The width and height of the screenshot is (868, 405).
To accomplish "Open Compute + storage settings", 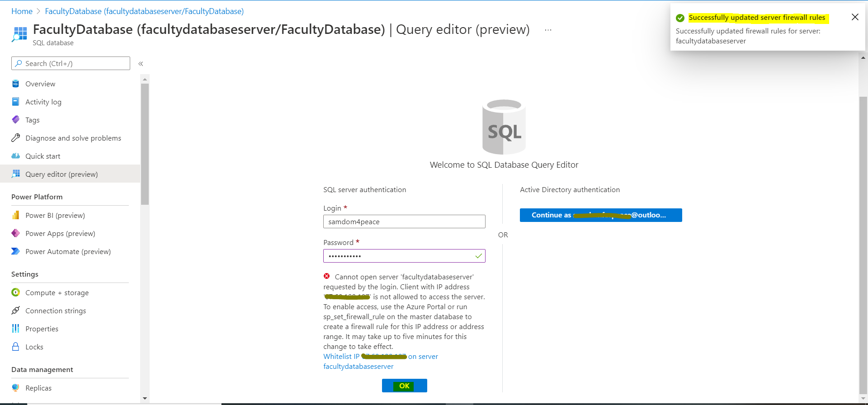I will [70, 292].
